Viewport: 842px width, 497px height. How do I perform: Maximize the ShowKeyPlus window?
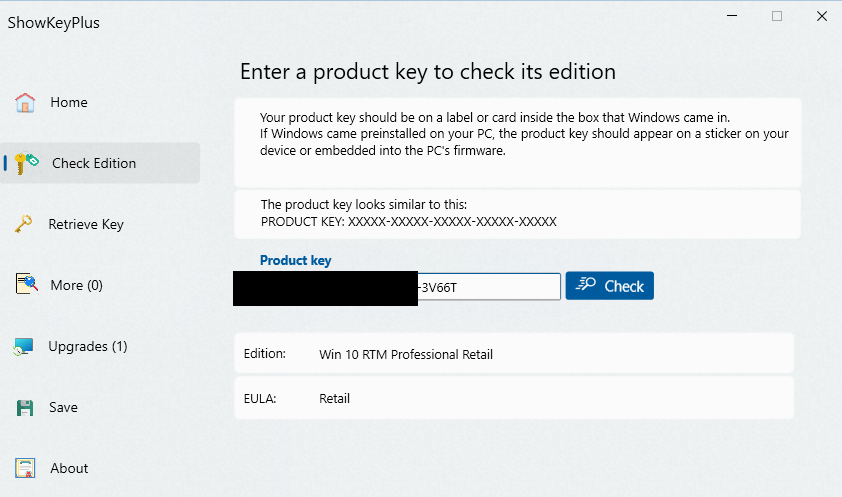[x=776, y=16]
